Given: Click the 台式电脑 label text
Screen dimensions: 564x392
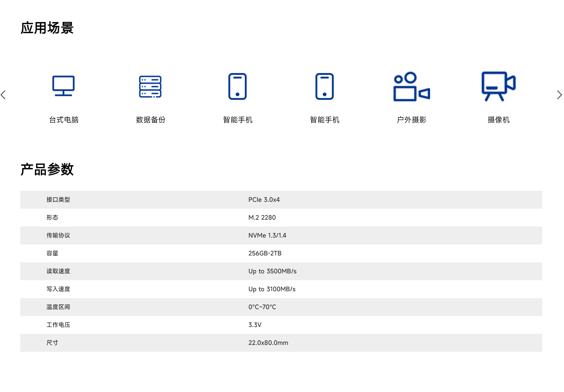Looking at the screenshot, I should coord(64,120).
